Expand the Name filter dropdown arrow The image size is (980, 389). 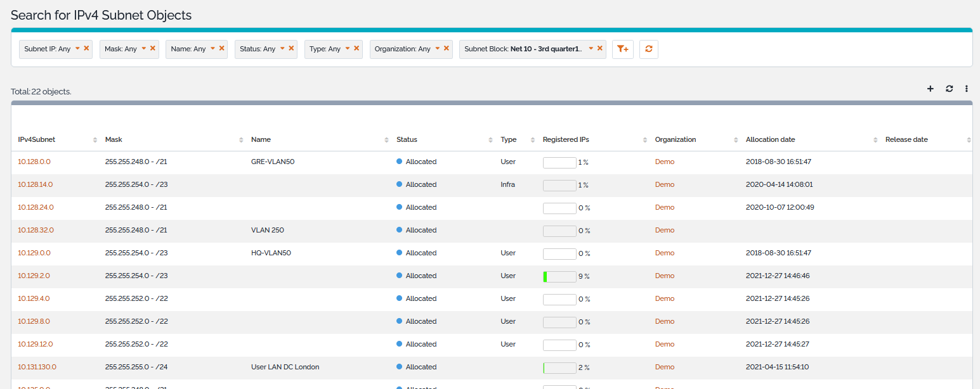(213, 48)
